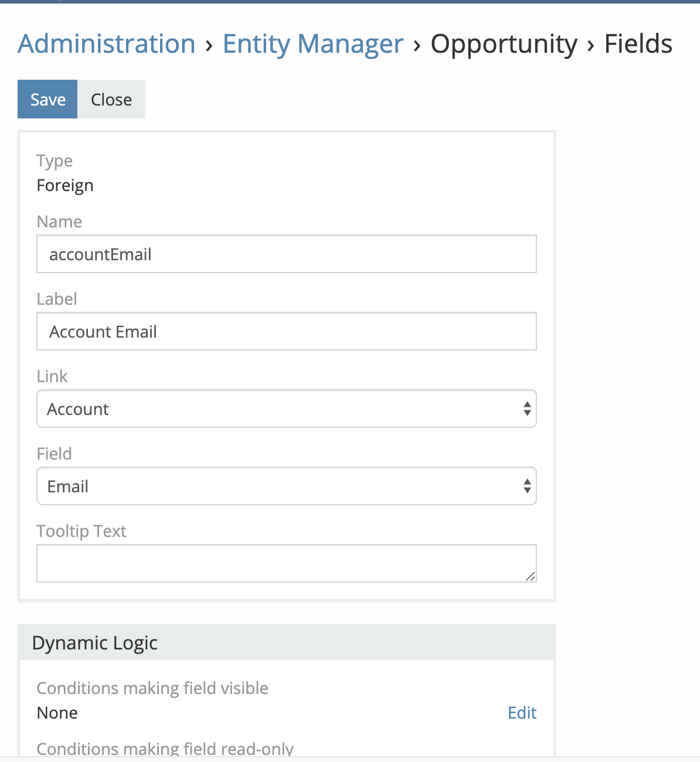Click into the Label field 'Account Email'
This screenshot has height=762, width=700.
tap(286, 332)
